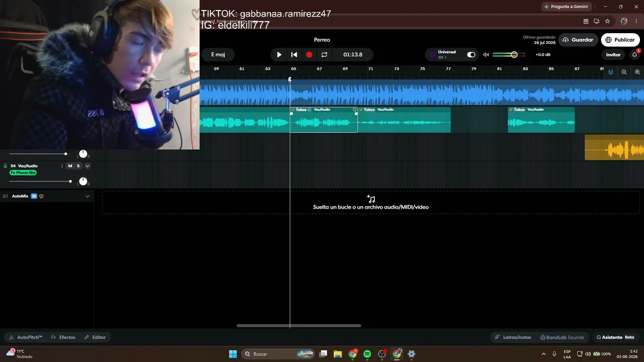The image size is (644, 362).
Task: Click the Chrome install app icon
Action: (597, 21)
